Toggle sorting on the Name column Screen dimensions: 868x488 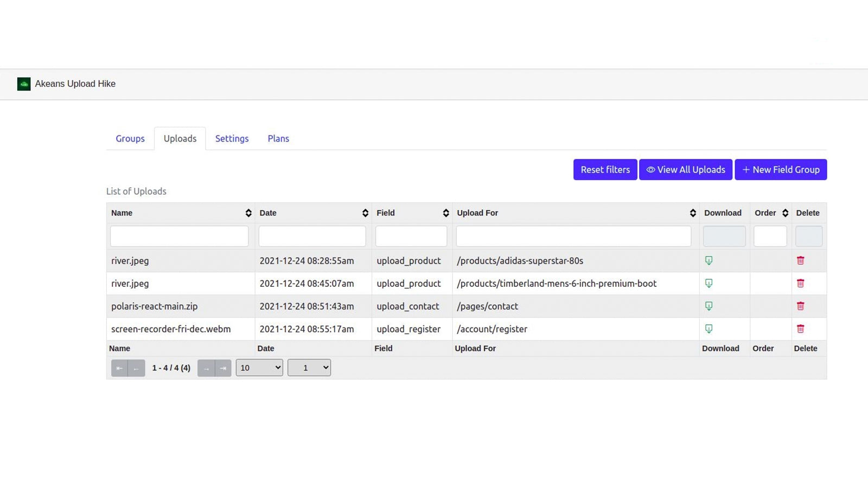coord(248,213)
